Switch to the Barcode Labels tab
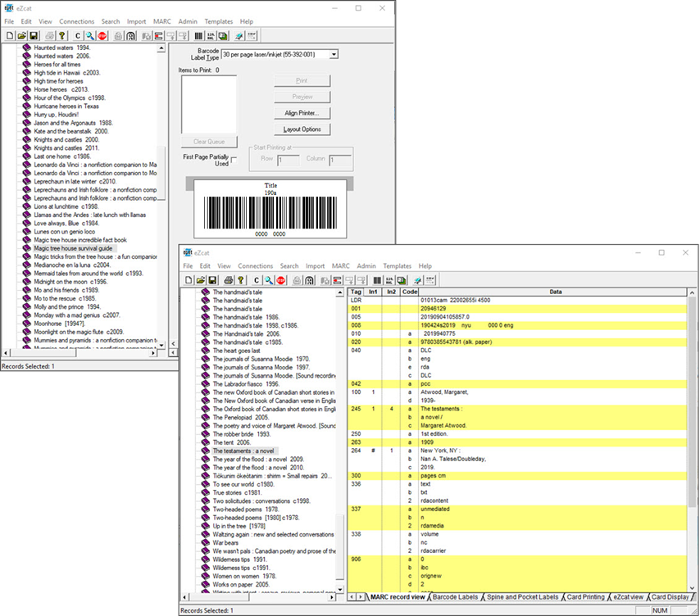 tap(455, 597)
